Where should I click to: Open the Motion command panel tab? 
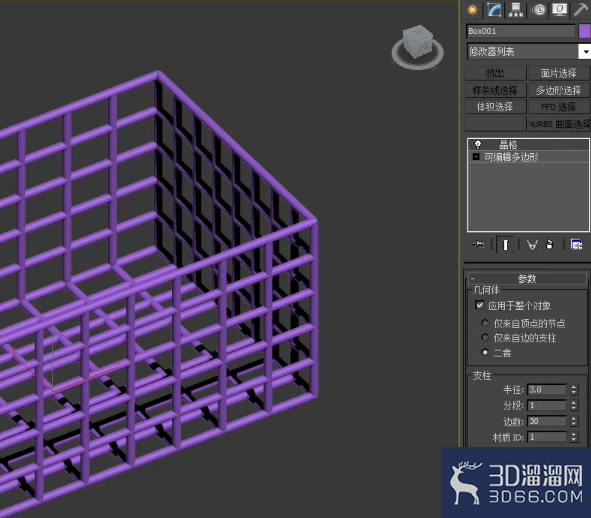[539, 9]
